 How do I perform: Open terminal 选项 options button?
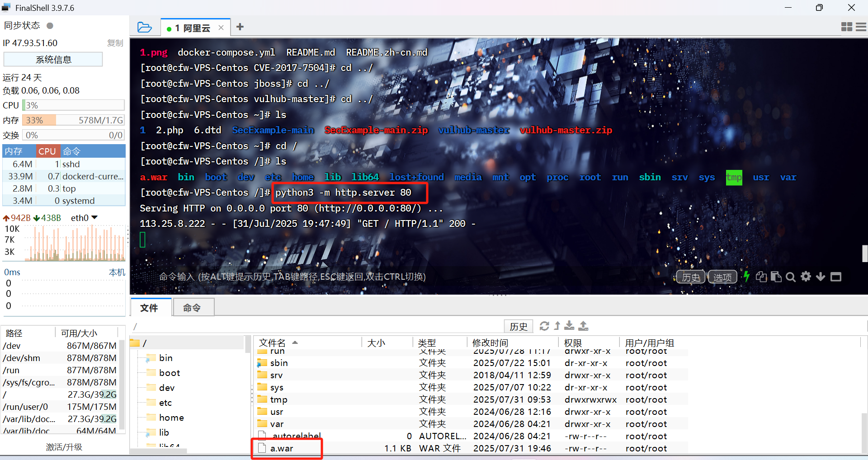[x=722, y=277]
